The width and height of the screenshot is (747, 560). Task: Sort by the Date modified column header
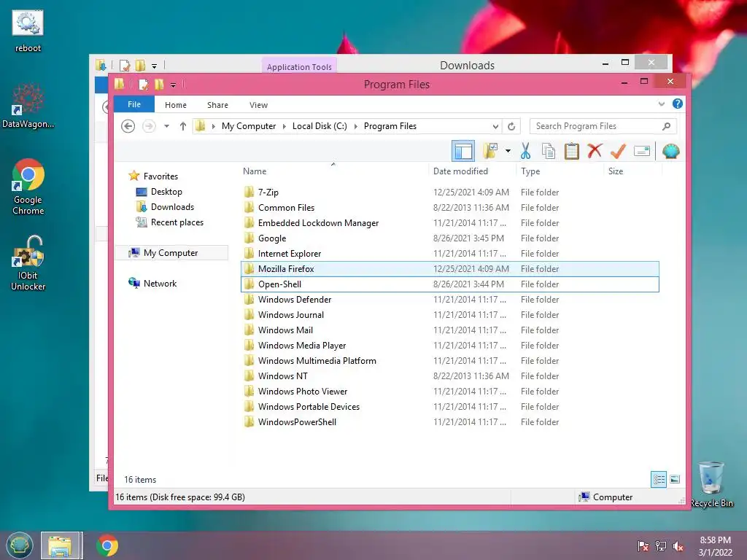[x=460, y=171]
